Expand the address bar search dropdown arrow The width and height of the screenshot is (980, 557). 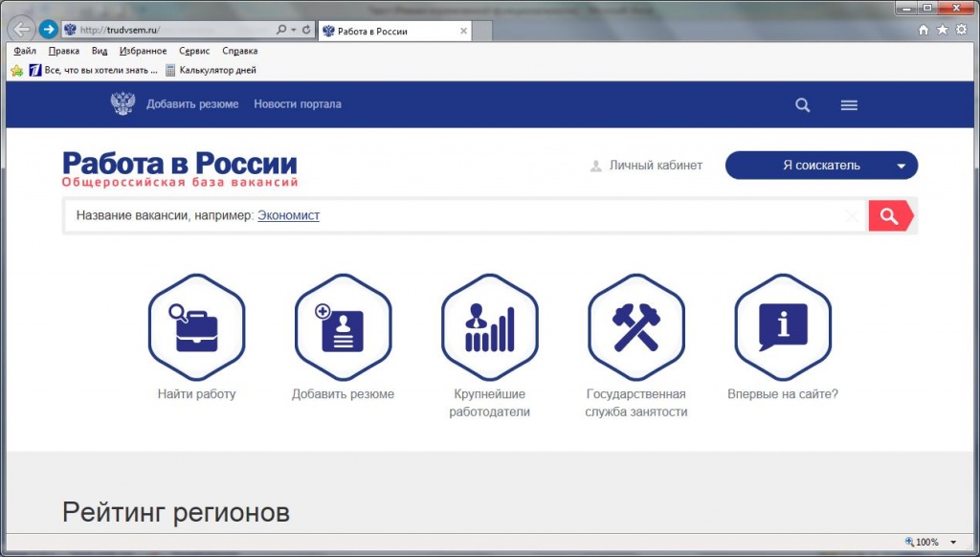(x=293, y=30)
